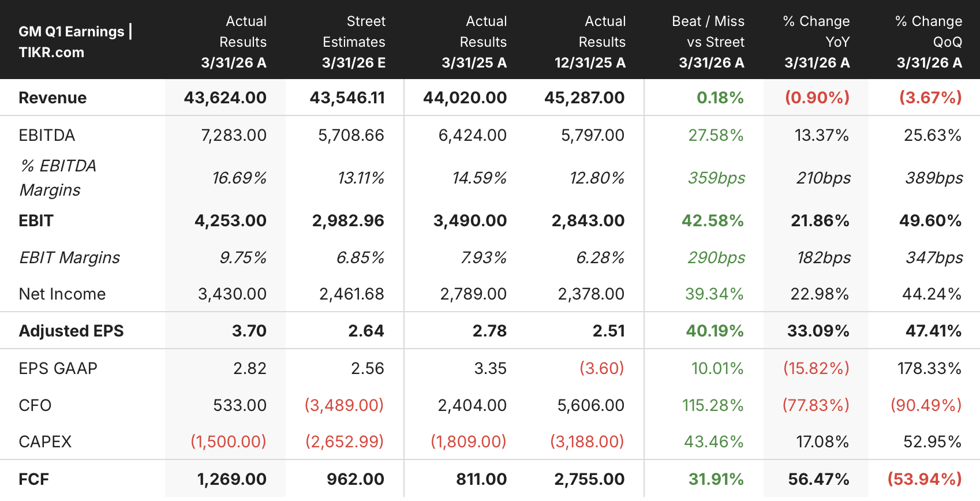Click the revenue value 45,287.00
Image resolution: width=980 pixels, height=501 pixels.
585,98
